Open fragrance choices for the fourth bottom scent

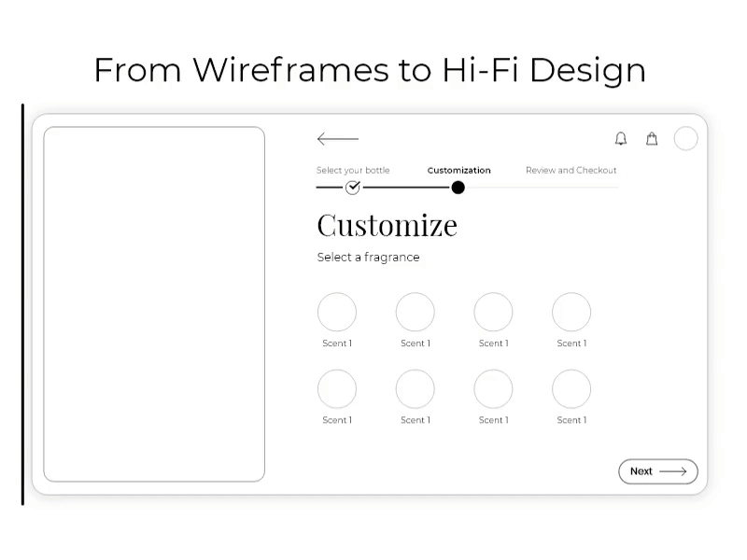tap(571, 389)
